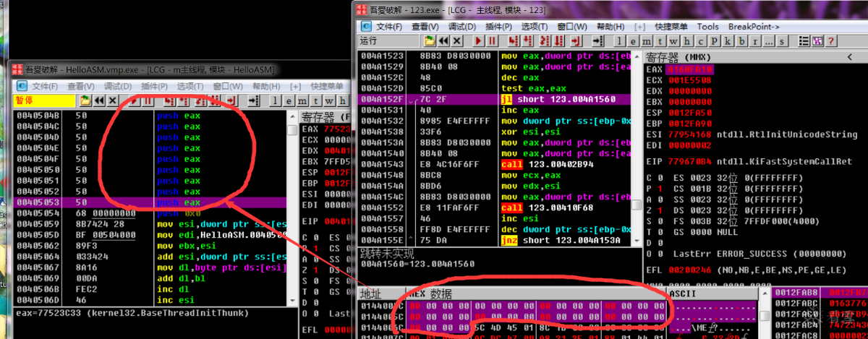868x339 pixels.
Task: Click Restart rewind icon in HelloASM toolbar
Action: (x=99, y=100)
